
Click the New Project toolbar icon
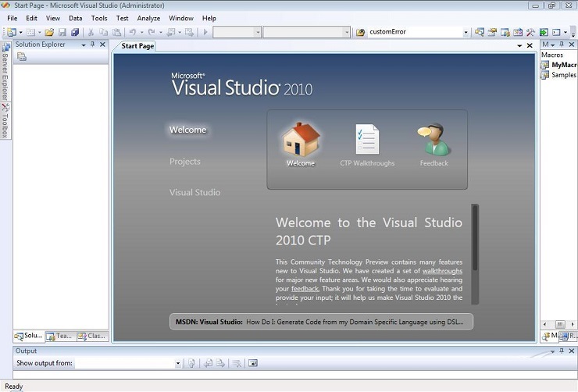[x=12, y=32]
